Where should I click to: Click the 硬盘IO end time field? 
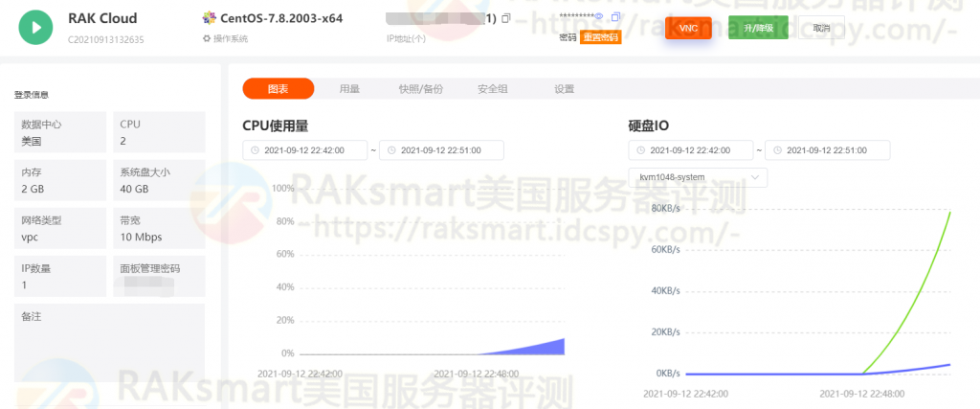tap(828, 150)
